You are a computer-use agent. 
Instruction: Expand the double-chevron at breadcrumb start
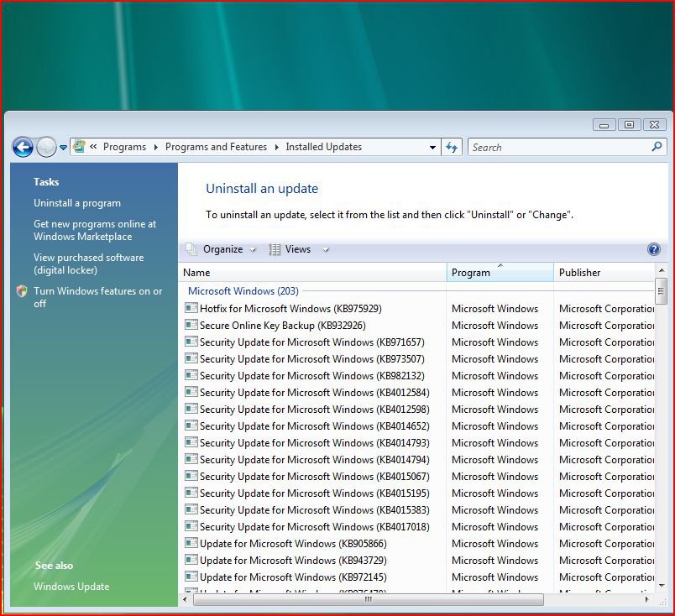pyautogui.click(x=93, y=147)
